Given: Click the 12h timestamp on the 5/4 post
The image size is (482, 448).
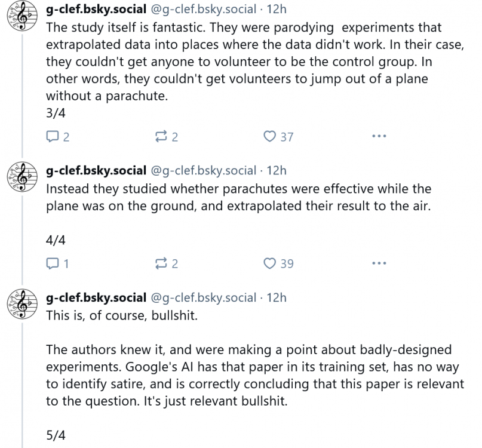Looking at the screenshot, I should [x=277, y=297].
